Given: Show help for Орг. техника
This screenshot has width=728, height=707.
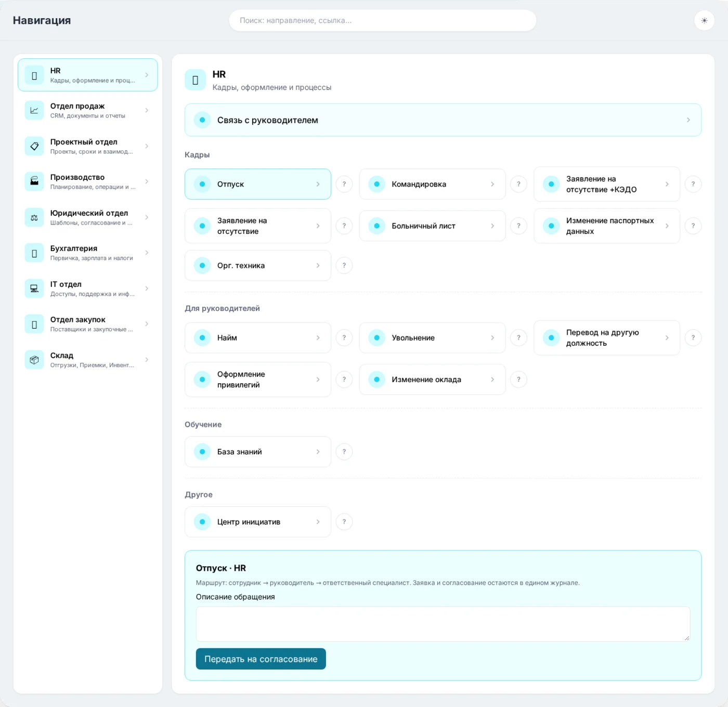Looking at the screenshot, I should [x=344, y=266].
